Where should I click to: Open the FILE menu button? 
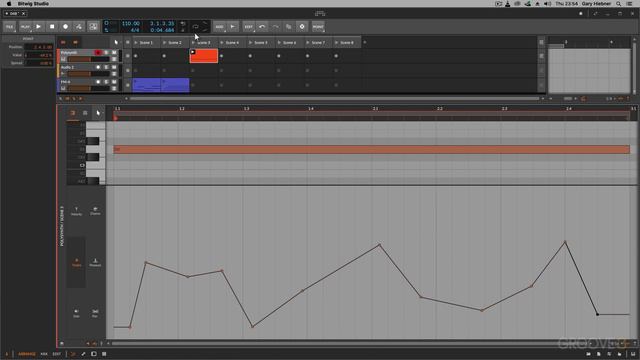[x=9, y=27]
